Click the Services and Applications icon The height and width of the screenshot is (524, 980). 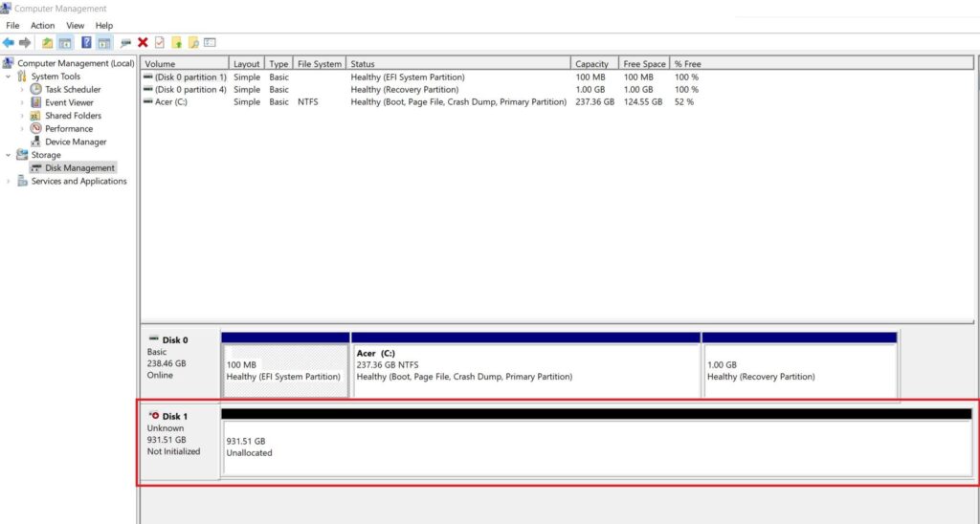pyautogui.click(x=23, y=181)
